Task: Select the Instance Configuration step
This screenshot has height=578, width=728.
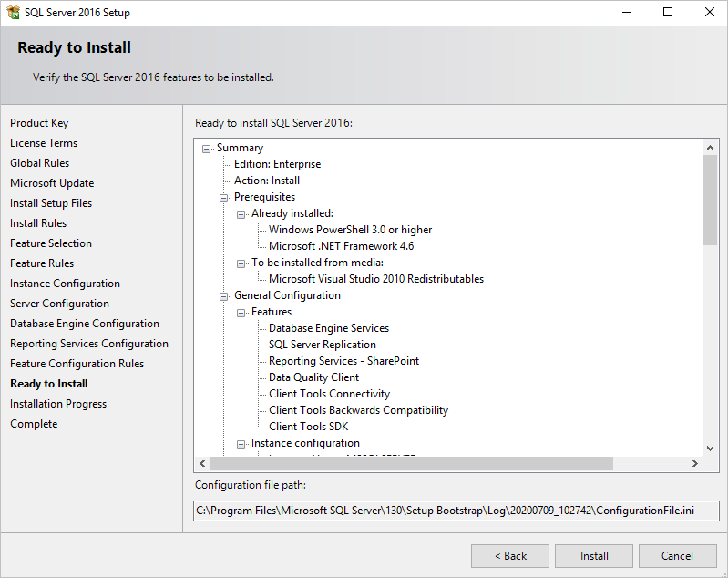Action: coord(65,284)
